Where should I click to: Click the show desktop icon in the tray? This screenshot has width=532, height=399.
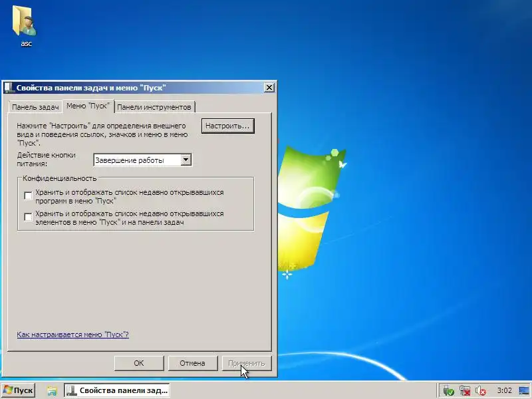click(524, 391)
